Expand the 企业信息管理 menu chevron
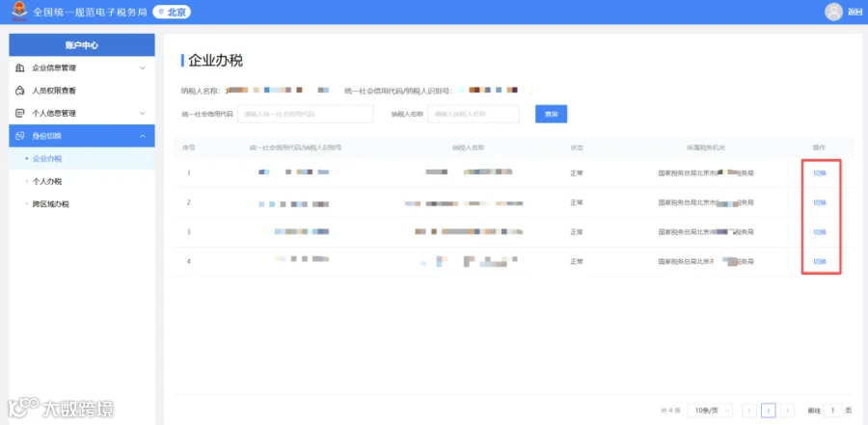 (x=143, y=68)
